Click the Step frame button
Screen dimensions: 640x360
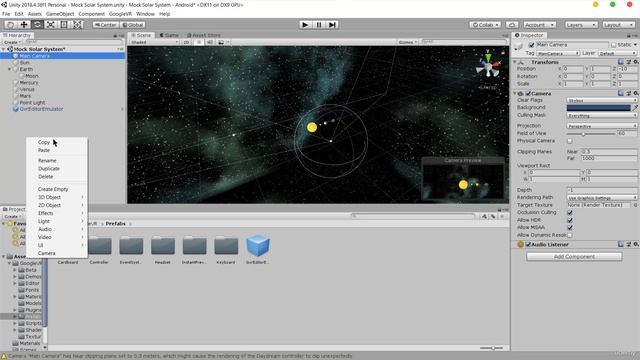pyautogui.click(x=332, y=25)
